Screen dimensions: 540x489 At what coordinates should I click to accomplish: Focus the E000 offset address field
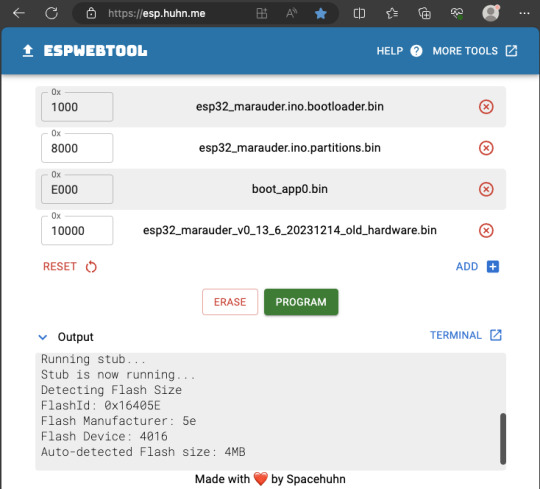click(x=77, y=189)
